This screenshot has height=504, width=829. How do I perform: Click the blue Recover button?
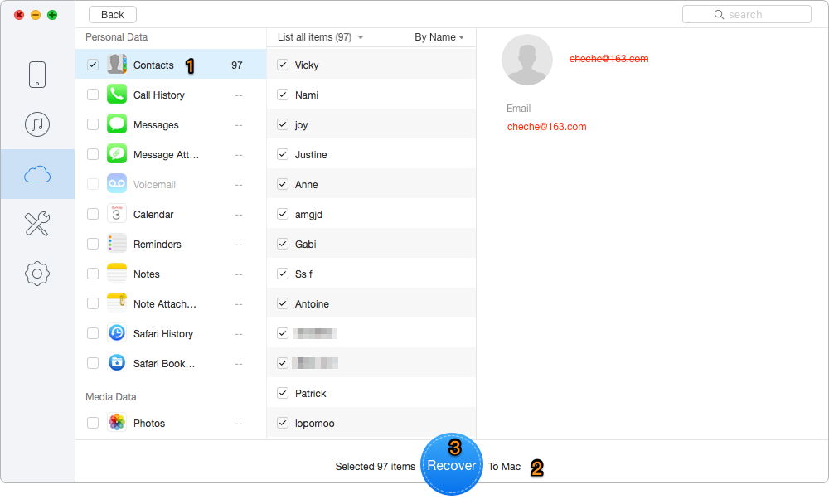coord(452,465)
